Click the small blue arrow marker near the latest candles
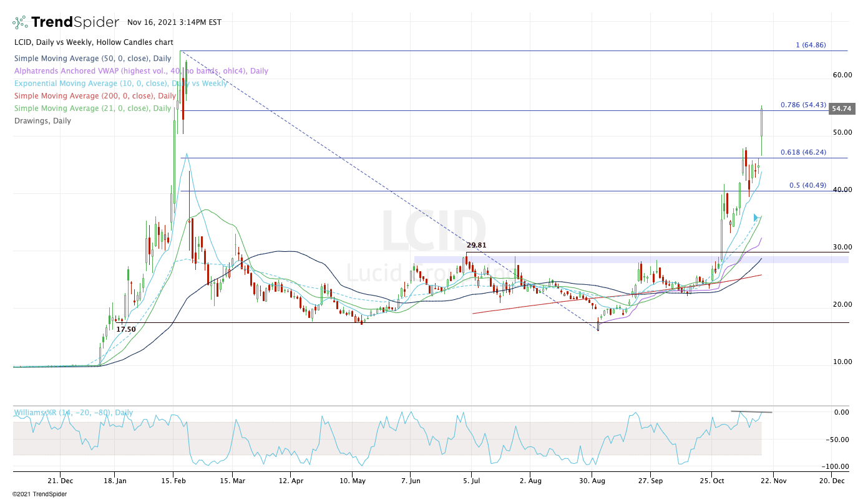868x500 pixels. click(756, 218)
